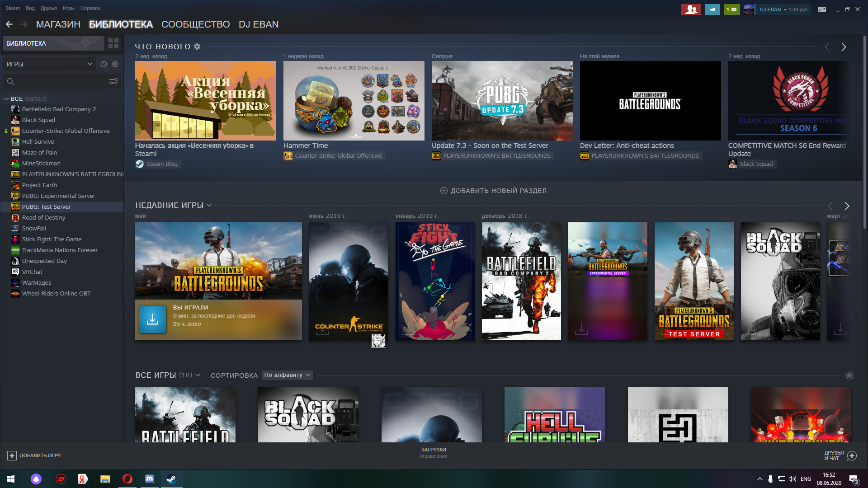
Task: Open What's New settings gear
Action: coord(197,47)
